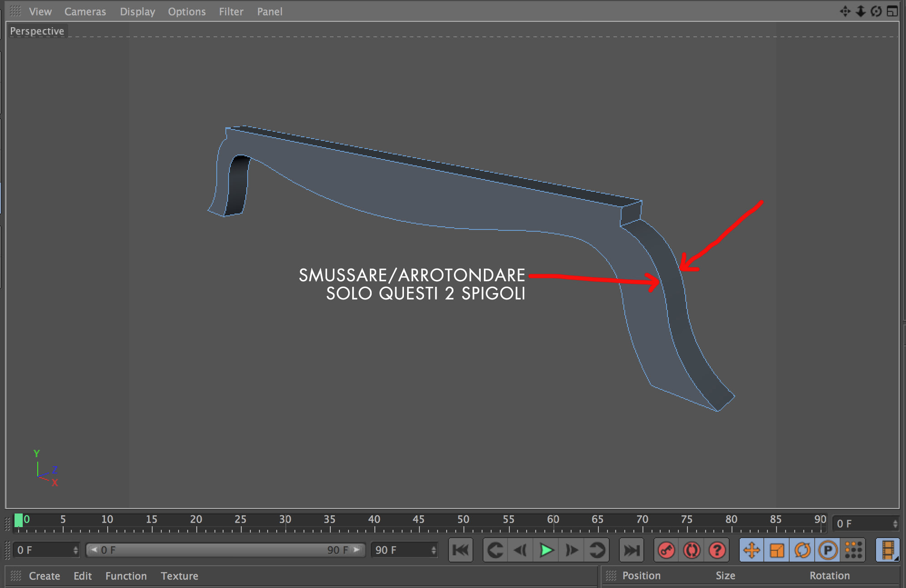Toggle autokeying record button
Viewport: 906px width, 588px height.
[692, 550]
